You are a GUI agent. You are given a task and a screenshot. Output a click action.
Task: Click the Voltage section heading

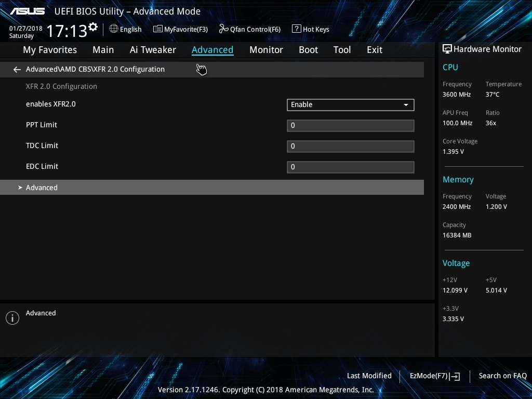tap(456, 263)
